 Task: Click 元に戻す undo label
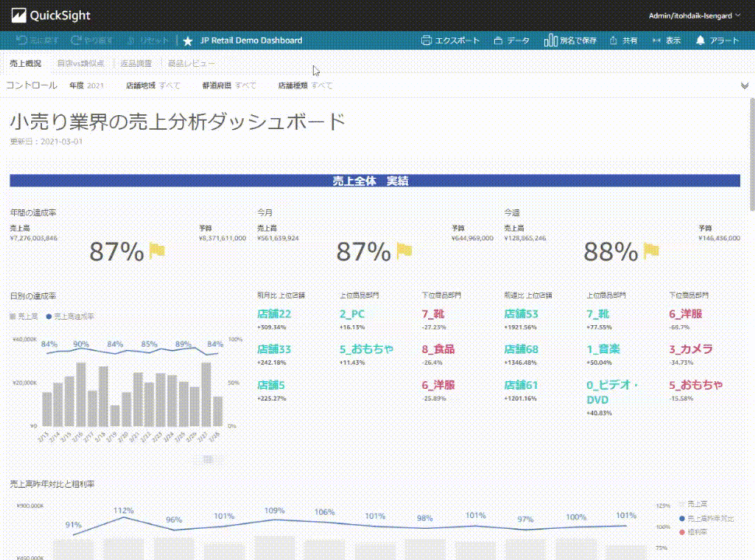pos(44,40)
